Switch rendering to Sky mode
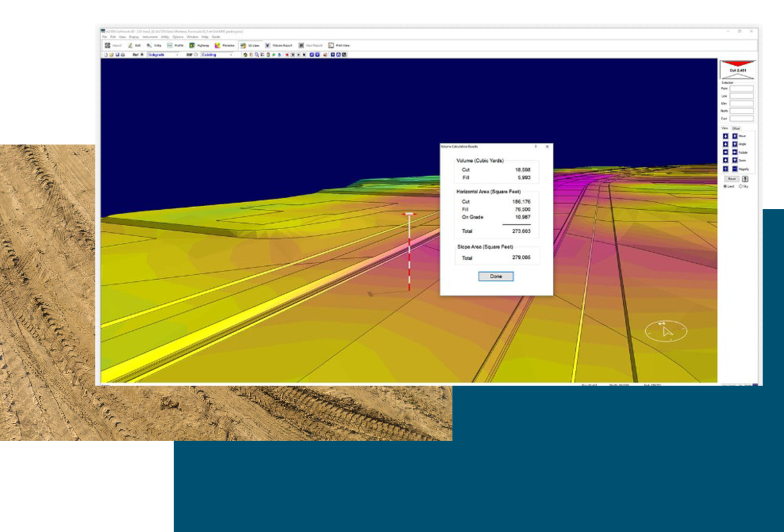The width and height of the screenshot is (784, 532). [741, 186]
